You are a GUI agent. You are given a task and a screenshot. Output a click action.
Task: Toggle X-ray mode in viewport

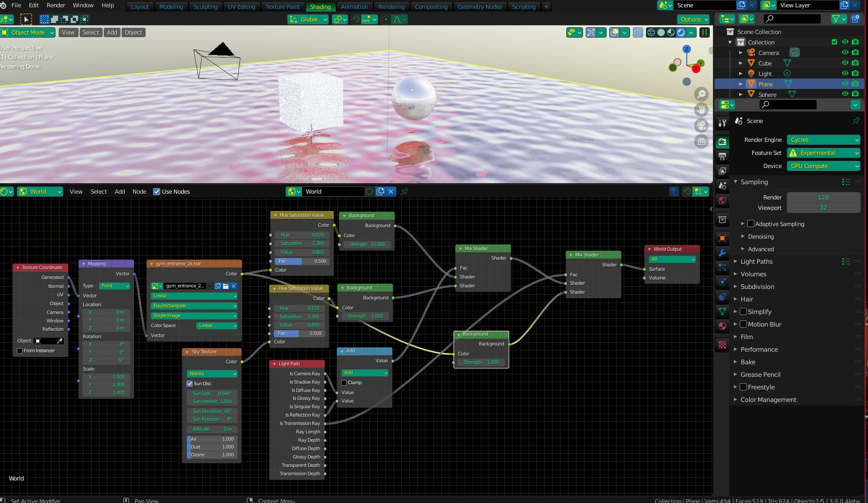pos(638,32)
